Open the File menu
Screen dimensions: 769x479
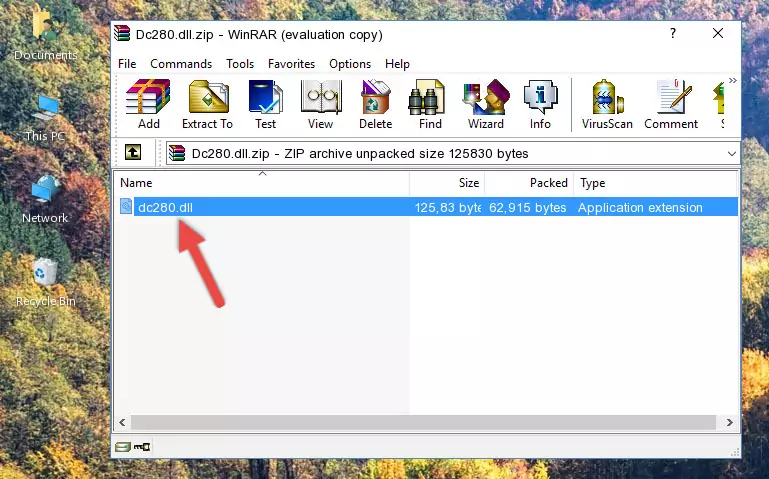click(127, 64)
